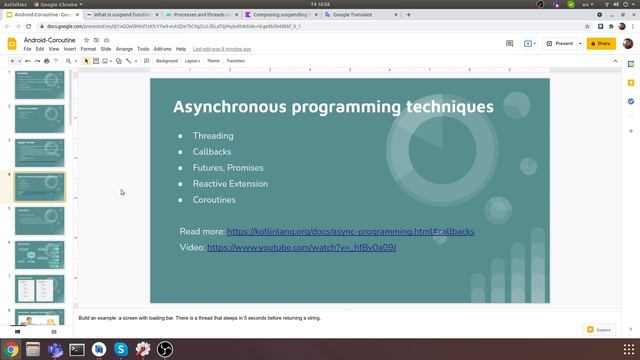
Task: Expand the zoom level dropdown arrow
Action: point(76,61)
